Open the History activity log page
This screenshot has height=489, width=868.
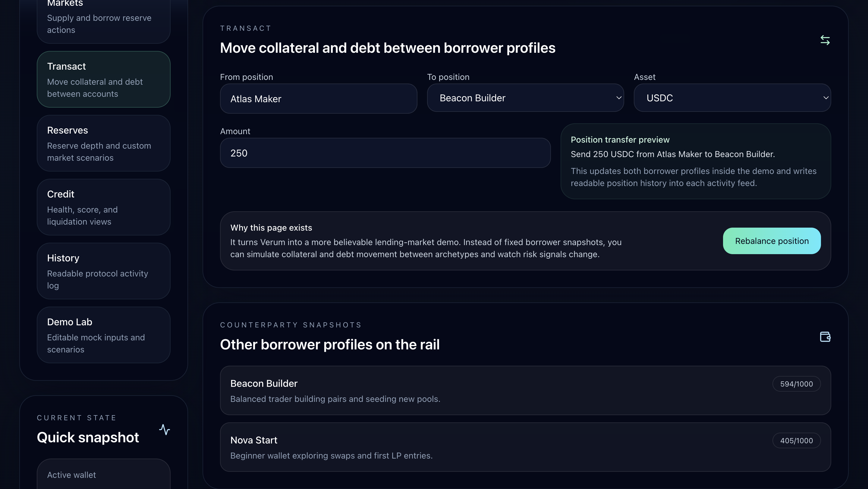103,271
